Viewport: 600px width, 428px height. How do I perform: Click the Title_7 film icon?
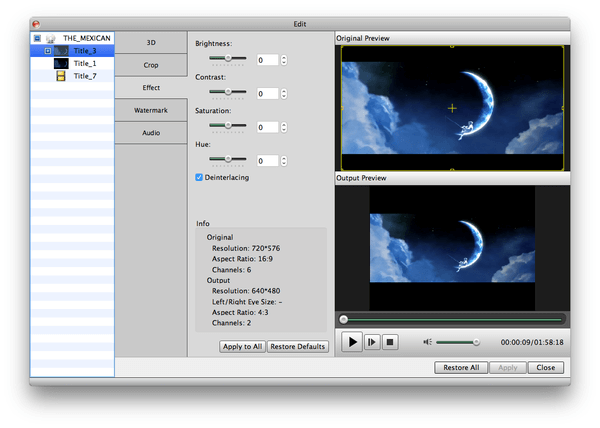click(x=60, y=76)
